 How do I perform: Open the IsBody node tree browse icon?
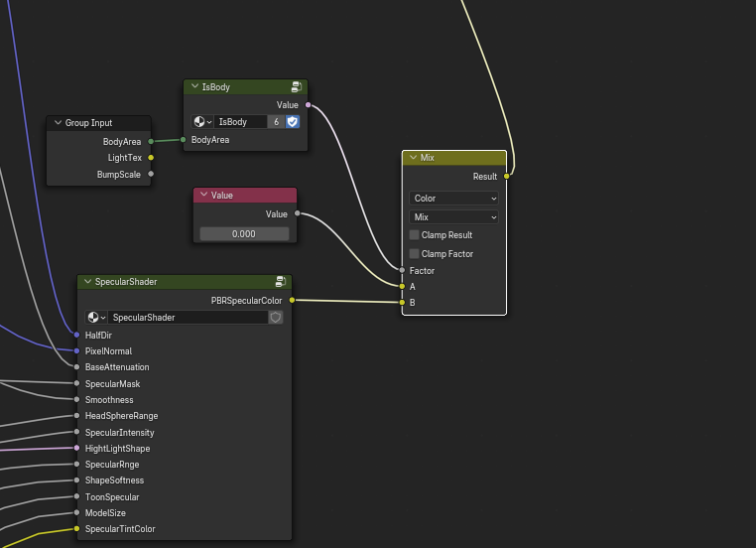click(202, 121)
